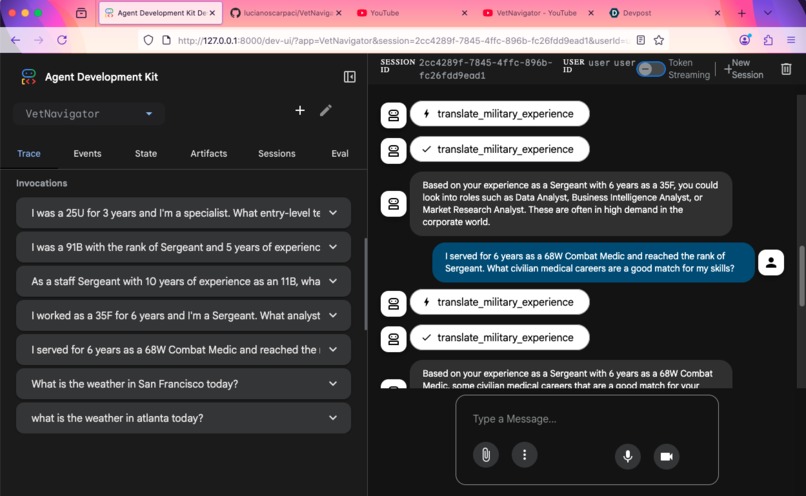This screenshot has width=806, height=496.
Task: Attach a file with paperclip icon
Action: tap(486, 455)
